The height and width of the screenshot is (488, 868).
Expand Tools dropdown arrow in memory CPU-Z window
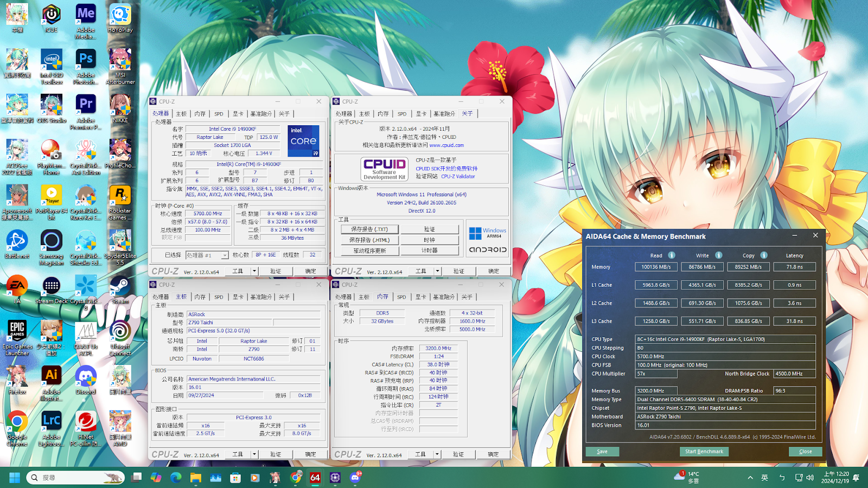[x=437, y=454]
